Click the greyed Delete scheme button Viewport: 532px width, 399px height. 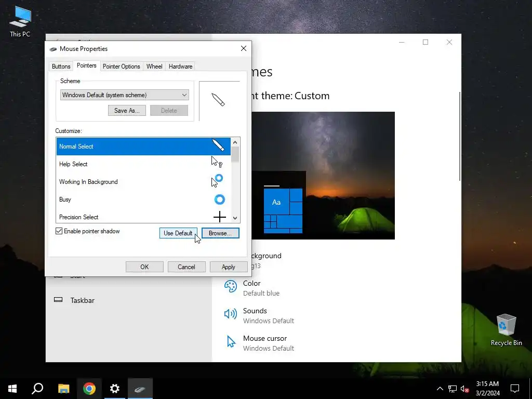click(x=169, y=110)
